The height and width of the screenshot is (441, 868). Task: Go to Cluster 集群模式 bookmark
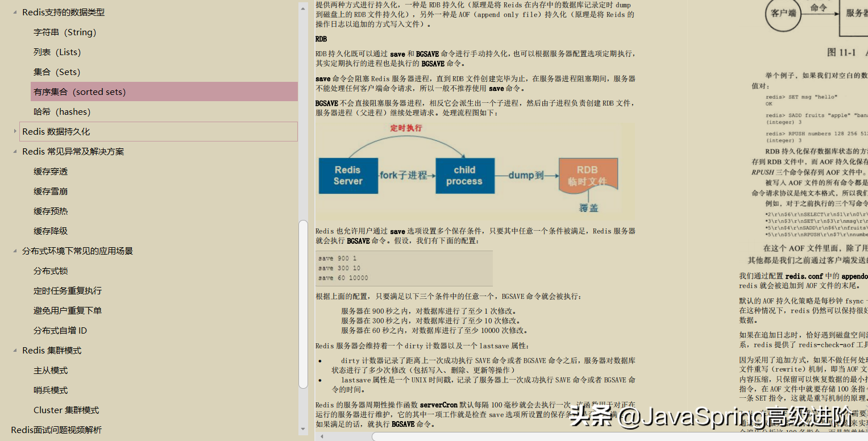[67, 410]
